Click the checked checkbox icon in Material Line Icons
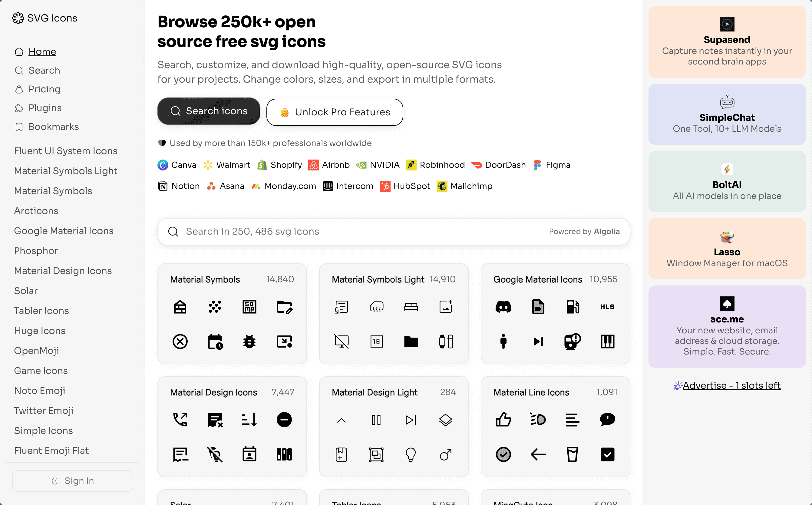 (x=607, y=454)
